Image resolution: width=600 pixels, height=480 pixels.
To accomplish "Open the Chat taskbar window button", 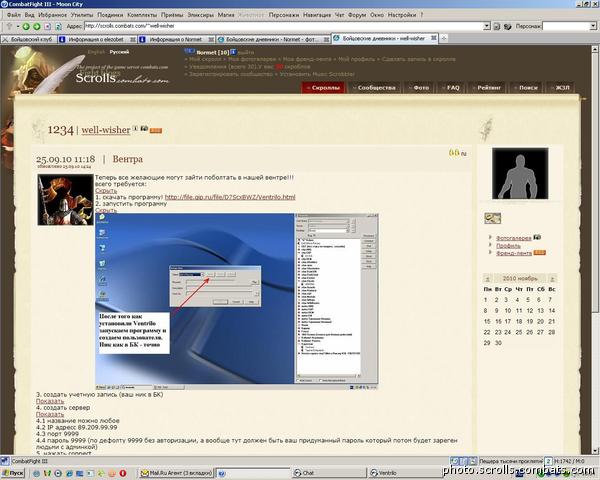I will 328,473.
